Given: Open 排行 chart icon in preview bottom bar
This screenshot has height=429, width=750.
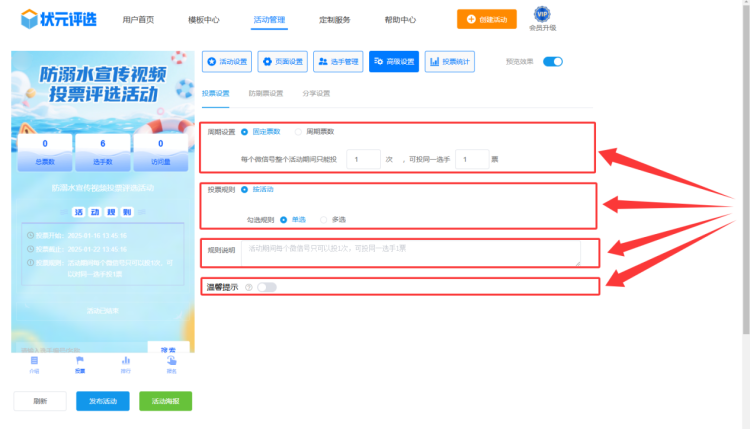Looking at the screenshot, I should [126, 360].
